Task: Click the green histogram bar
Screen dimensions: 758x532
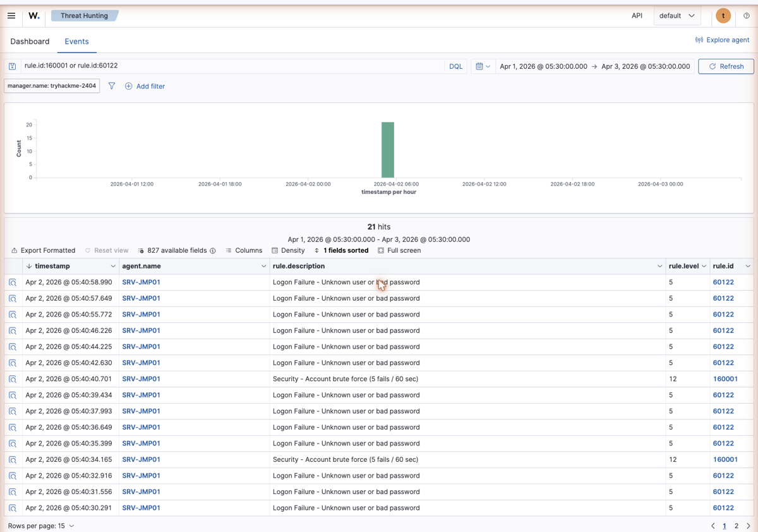Action: (x=388, y=150)
